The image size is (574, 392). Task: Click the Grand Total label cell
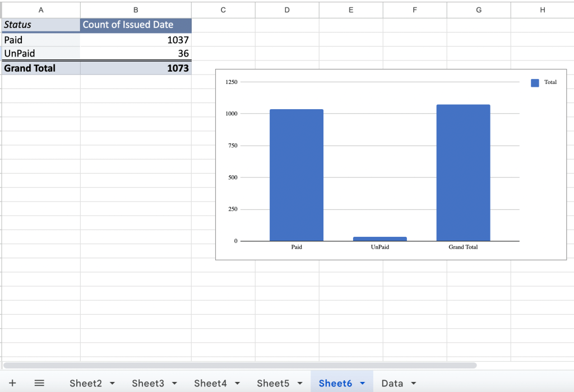(x=40, y=68)
